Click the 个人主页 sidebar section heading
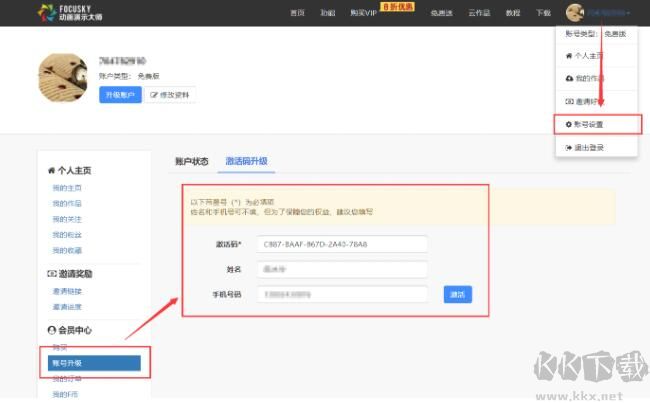Viewport: 650px width, 403px height. pyautogui.click(x=74, y=170)
